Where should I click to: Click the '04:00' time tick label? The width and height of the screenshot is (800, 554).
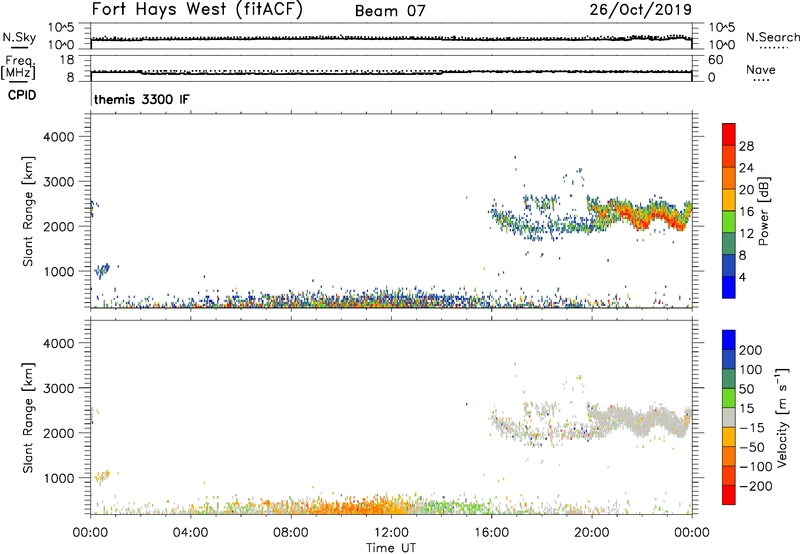coord(190,533)
